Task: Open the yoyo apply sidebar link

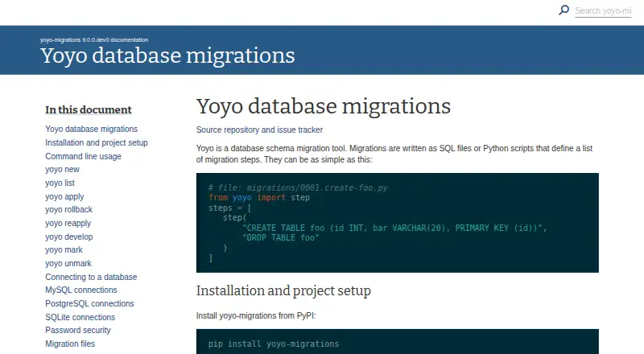Action: click(64, 196)
